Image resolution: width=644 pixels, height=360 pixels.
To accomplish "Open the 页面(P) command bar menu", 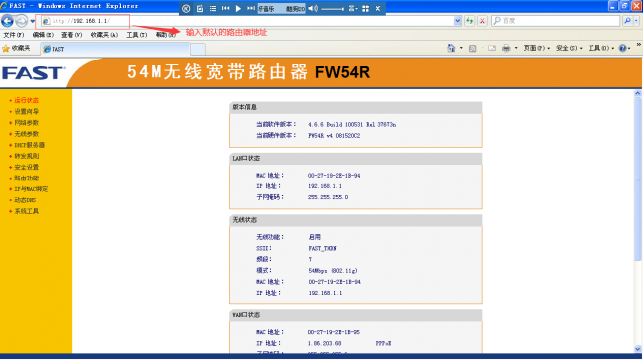I will point(536,48).
